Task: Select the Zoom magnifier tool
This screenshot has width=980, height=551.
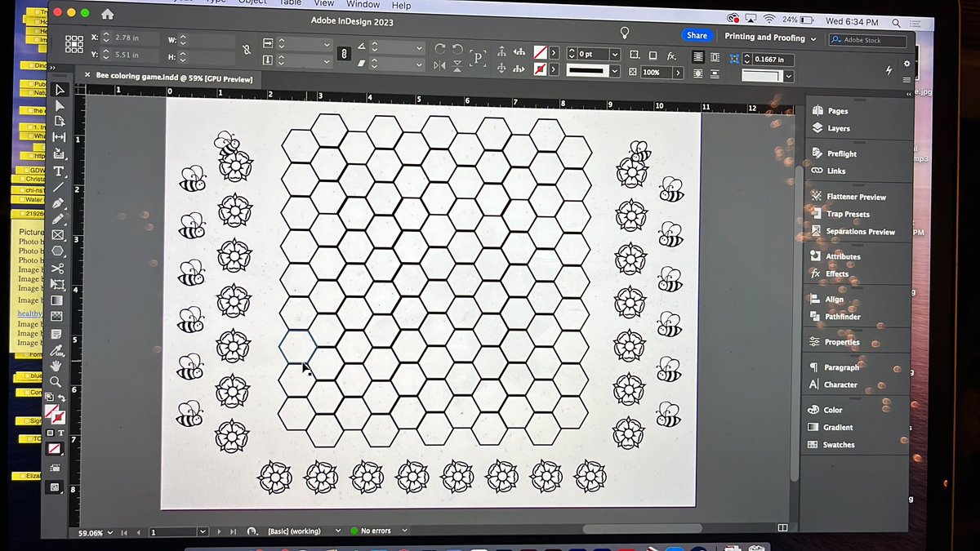Action: [x=56, y=381]
